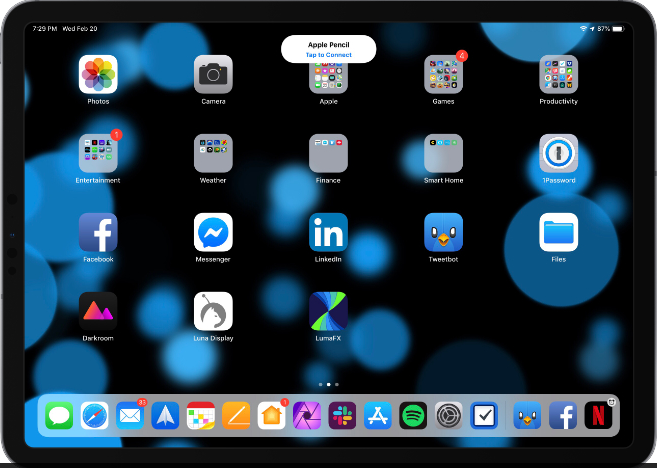The height and width of the screenshot is (468, 657).
Task: Open Luna Display
Action: tap(213, 311)
